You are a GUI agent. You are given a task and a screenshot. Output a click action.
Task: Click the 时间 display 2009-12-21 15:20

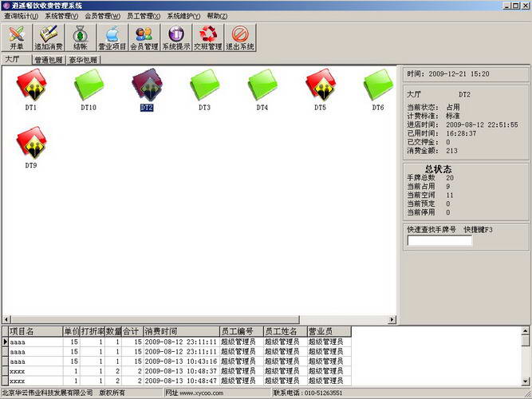[448, 73]
